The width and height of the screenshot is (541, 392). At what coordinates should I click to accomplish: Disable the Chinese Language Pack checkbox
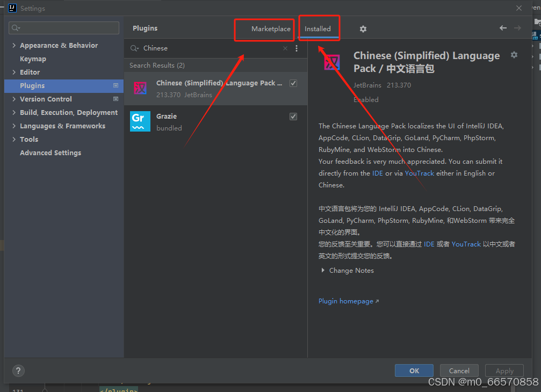(293, 83)
